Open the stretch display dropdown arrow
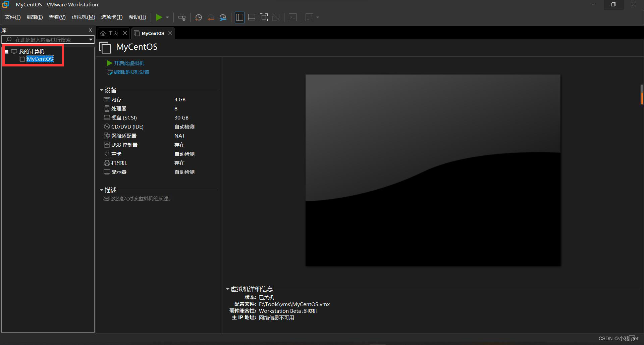This screenshot has width=644, height=345. [317, 17]
